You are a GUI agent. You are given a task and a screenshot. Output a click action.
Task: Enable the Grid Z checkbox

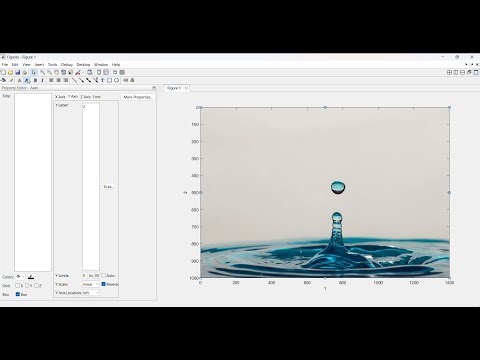coord(36,286)
